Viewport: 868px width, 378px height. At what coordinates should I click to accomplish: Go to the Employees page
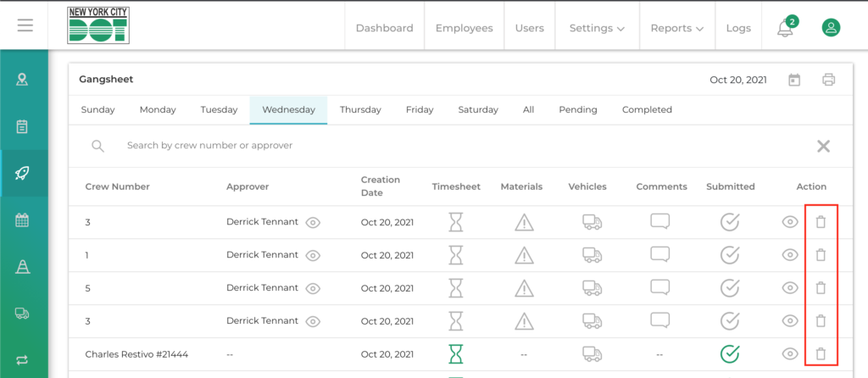tap(464, 28)
